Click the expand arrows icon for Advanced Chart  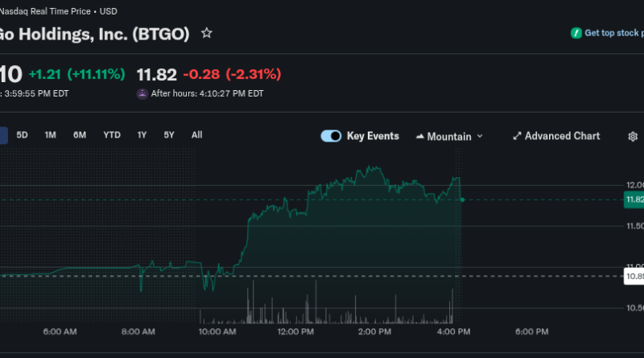click(x=517, y=136)
